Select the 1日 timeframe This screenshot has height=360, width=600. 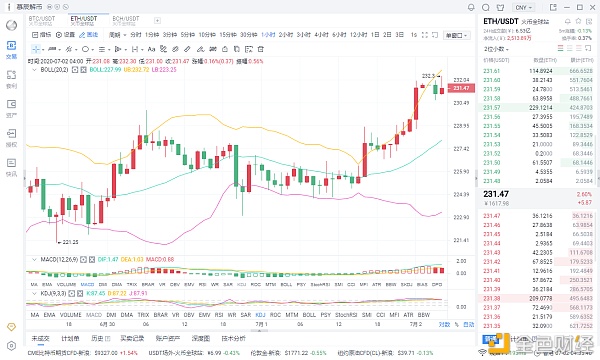pos(375,35)
